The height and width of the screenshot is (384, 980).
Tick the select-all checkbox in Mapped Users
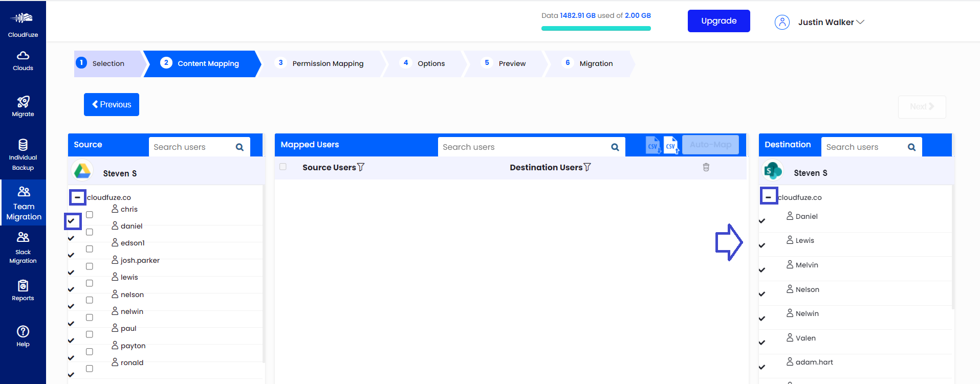tap(283, 167)
